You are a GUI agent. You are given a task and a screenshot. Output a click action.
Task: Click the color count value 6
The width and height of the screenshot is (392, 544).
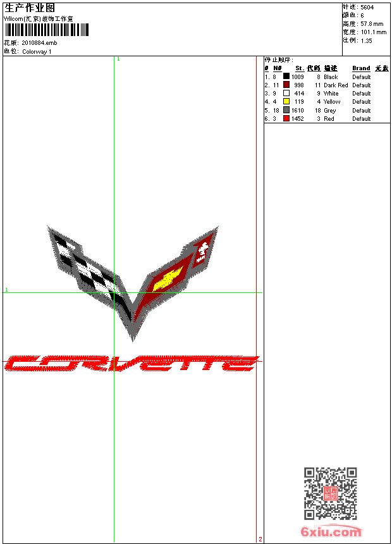362,16
